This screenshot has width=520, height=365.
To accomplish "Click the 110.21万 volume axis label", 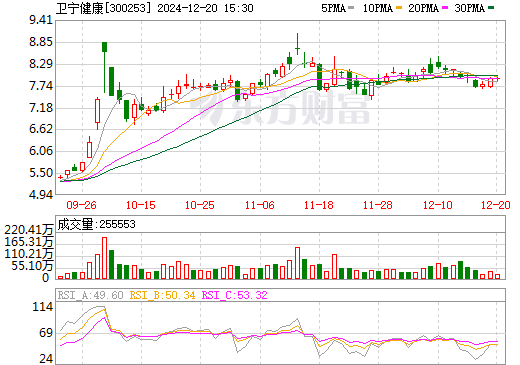I will 29,254.
